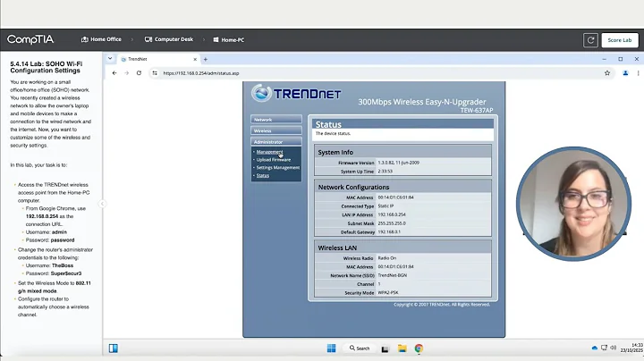Close the TrendNet tab
This screenshot has height=361, width=644.
point(195,59)
